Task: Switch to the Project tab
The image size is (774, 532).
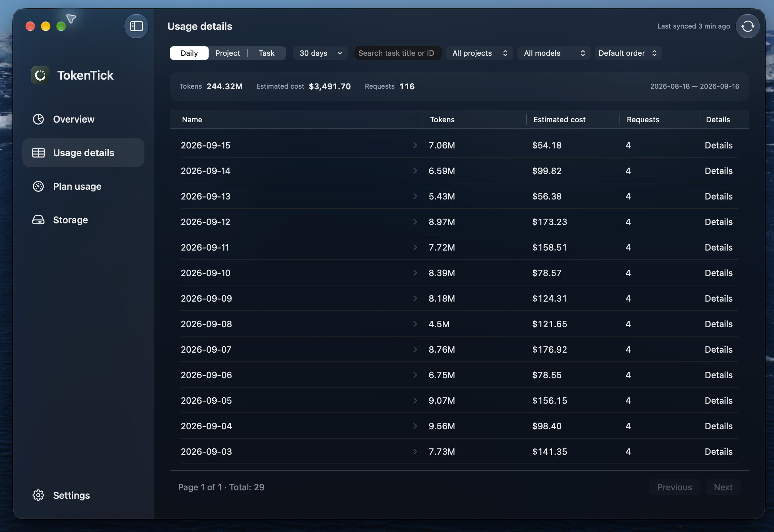Action: 227,53
